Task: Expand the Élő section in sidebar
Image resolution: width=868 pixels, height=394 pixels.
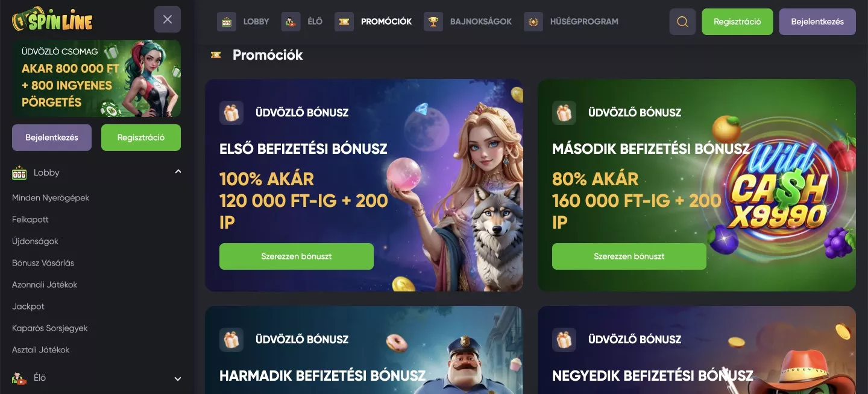Action: pos(178,379)
